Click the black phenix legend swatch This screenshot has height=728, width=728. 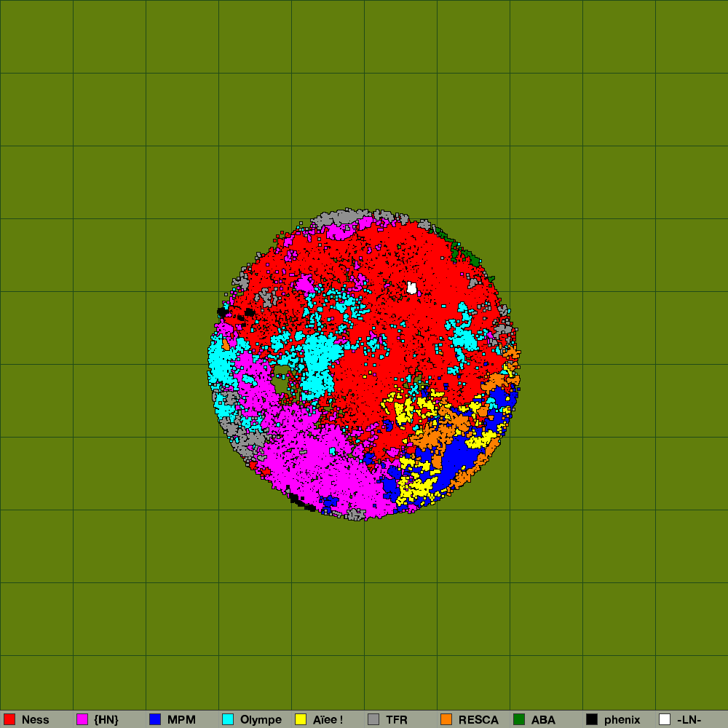point(592,719)
